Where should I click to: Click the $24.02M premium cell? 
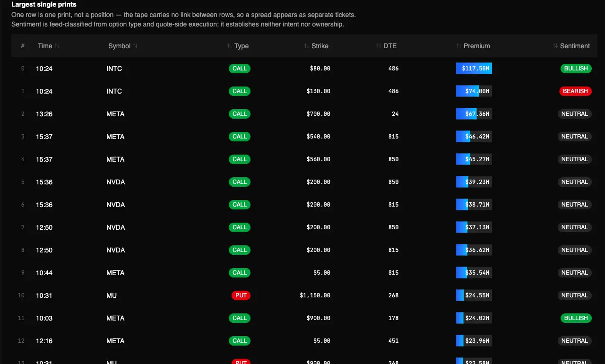474,318
